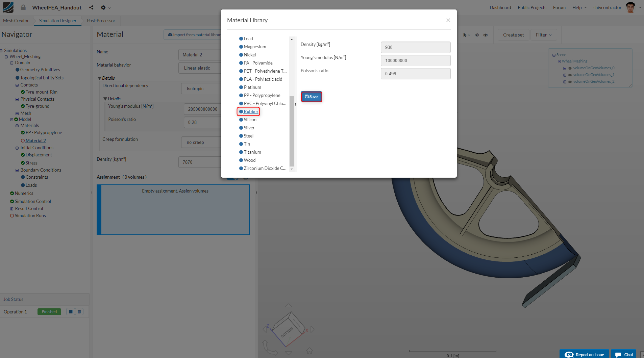This screenshot has width=644, height=358.
Task: Select Tyre-ground under Physical Contacts
Action: coord(37,106)
